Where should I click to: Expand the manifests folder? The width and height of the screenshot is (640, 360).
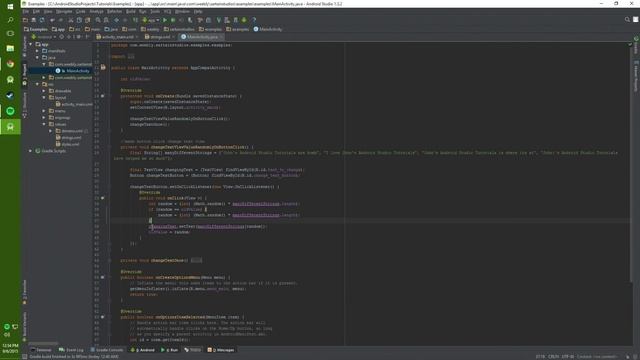coord(37,51)
